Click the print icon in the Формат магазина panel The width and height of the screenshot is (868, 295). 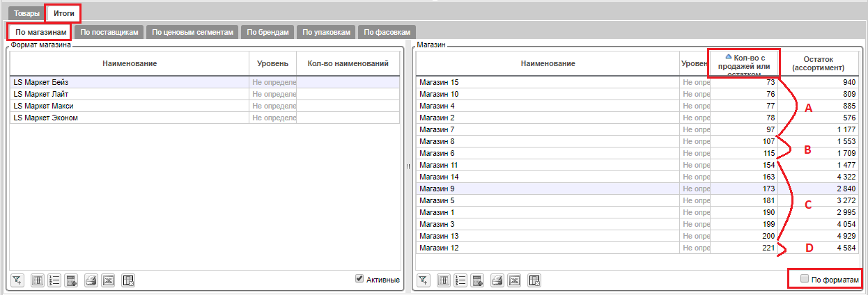(x=91, y=280)
